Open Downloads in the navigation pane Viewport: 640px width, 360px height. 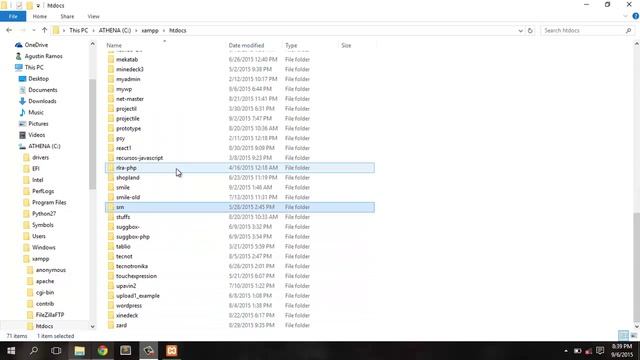(x=42, y=101)
